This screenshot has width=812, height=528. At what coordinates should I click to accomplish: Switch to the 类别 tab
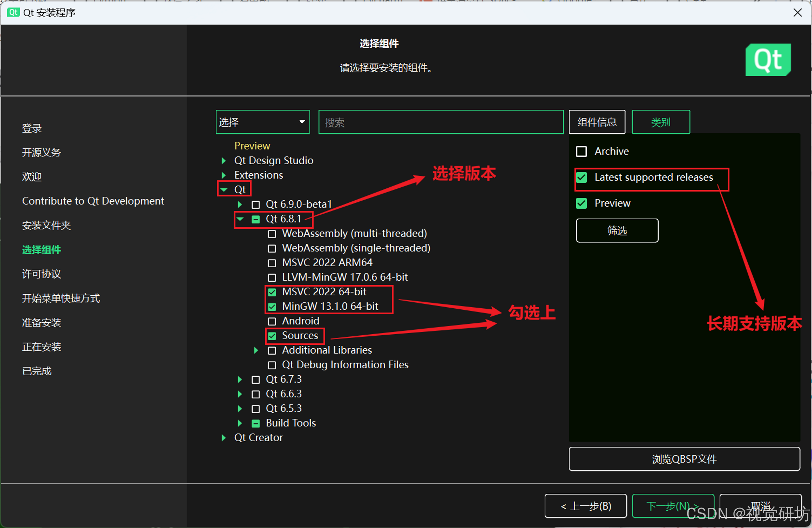click(660, 122)
